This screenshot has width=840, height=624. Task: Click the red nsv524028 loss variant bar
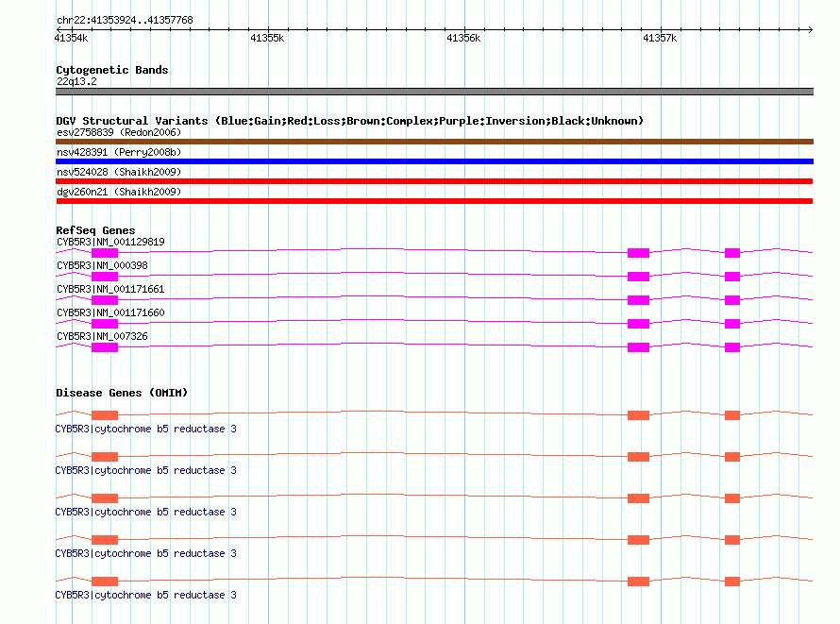(434, 181)
